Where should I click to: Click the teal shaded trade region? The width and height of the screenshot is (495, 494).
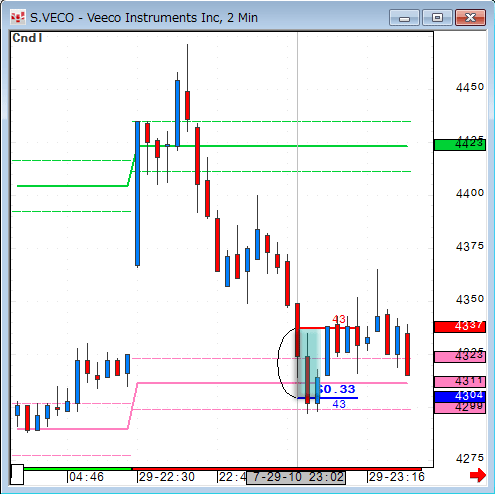click(x=310, y=363)
